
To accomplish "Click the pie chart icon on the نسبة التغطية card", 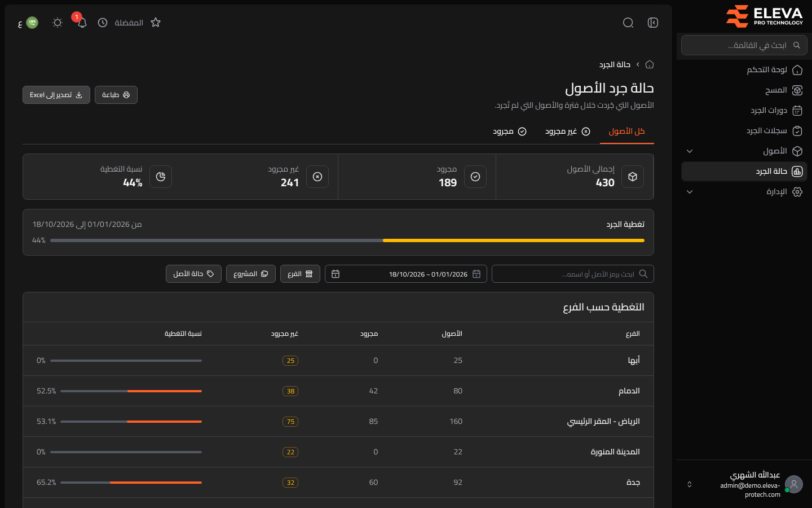I will tap(161, 177).
